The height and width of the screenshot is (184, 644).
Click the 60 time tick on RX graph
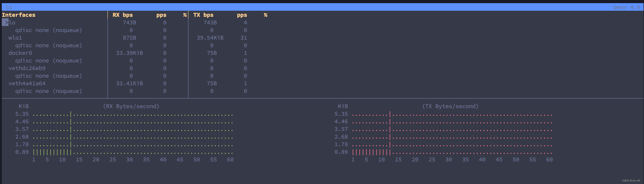(x=230, y=160)
